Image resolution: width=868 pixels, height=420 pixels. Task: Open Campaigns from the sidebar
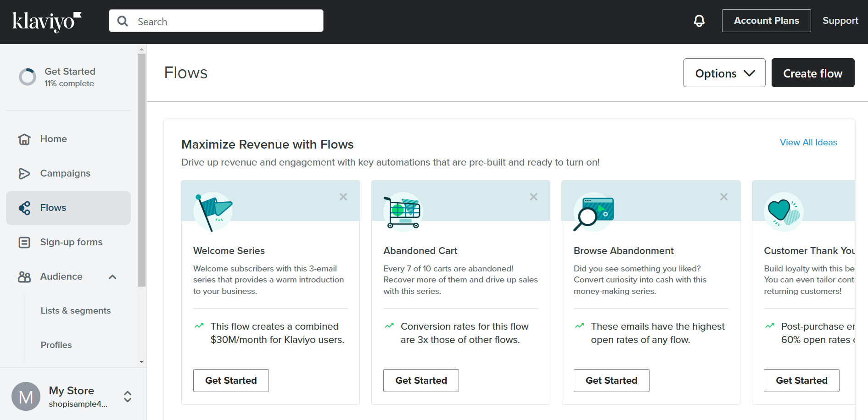click(68, 173)
